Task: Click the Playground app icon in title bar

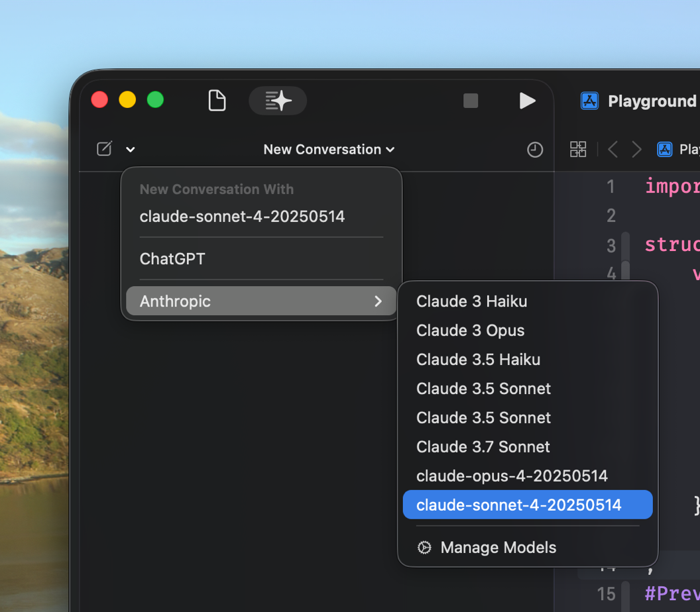Action: [x=589, y=101]
